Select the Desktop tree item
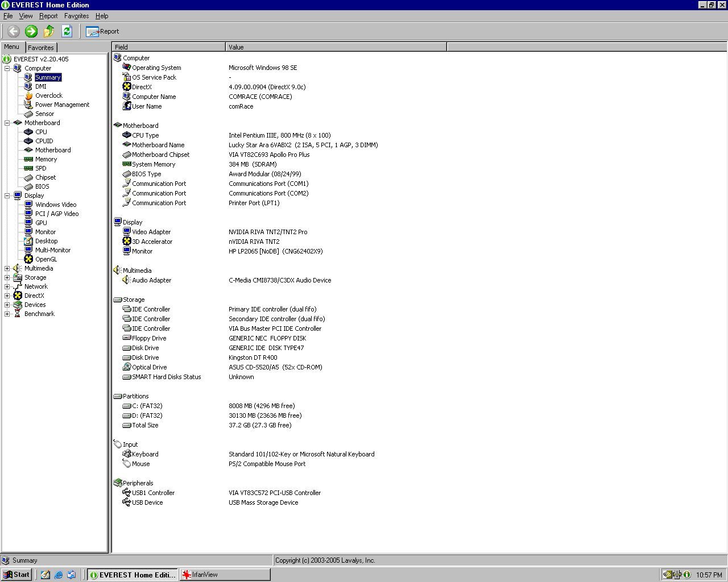The width and height of the screenshot is (728, 582). [46, 241]
